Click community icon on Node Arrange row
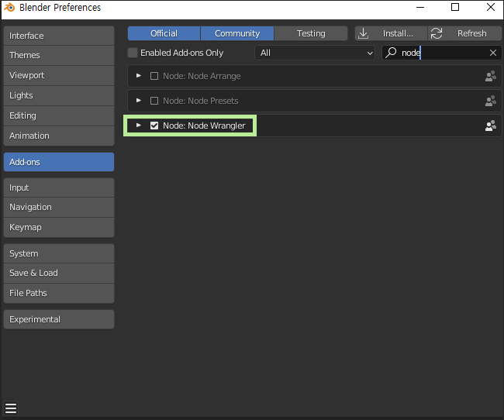 [x=491, y=76]
